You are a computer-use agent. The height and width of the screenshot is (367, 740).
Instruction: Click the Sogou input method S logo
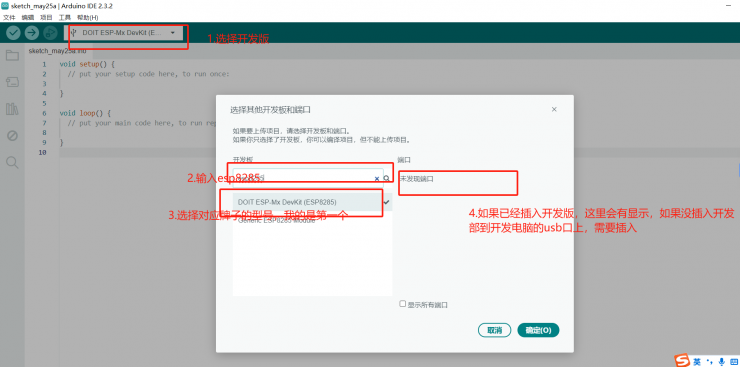pyautogui.click(x=682, y=361)
